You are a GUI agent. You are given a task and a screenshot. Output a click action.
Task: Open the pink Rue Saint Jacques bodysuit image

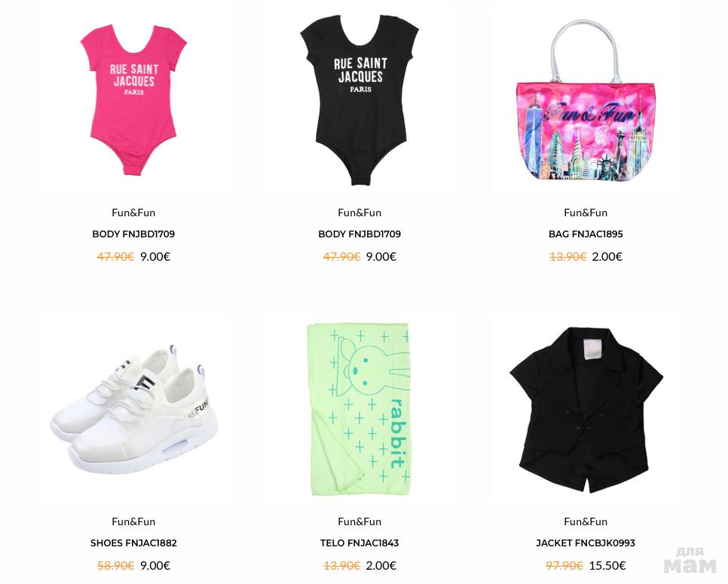pos(133,99)
